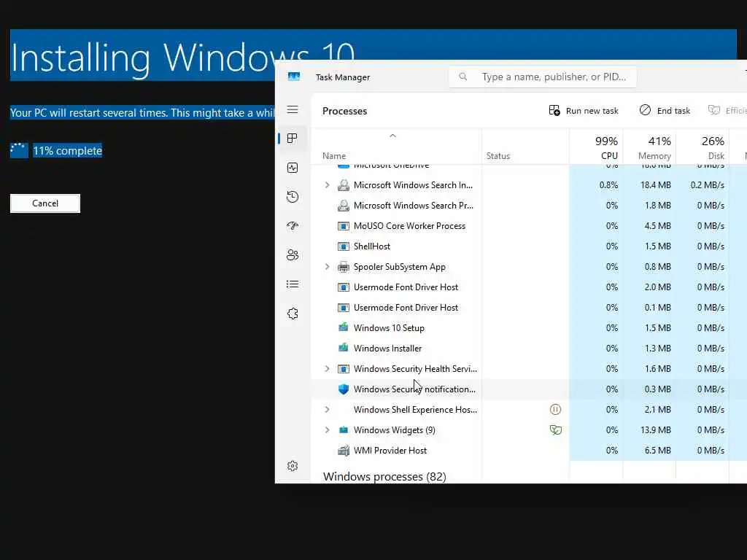Screen dimensions: 747x560
Task: Click the Windows processes (82) group header
Action: click(384, 476)
